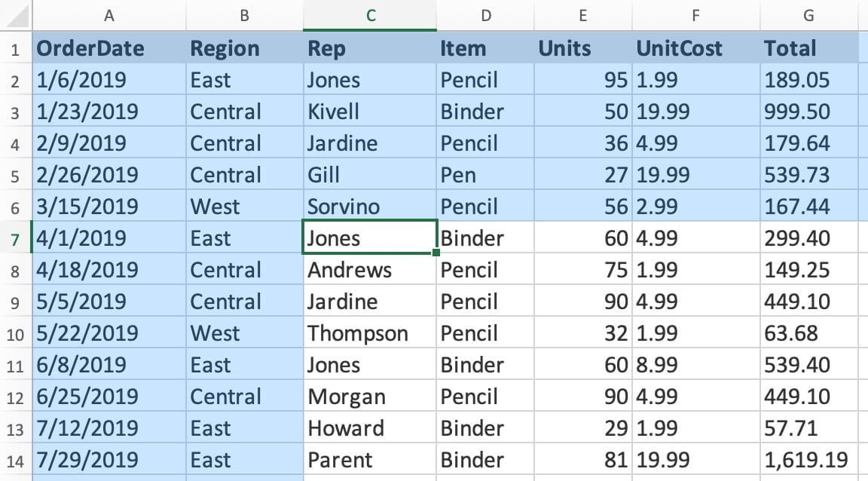Select column C header

369,15
